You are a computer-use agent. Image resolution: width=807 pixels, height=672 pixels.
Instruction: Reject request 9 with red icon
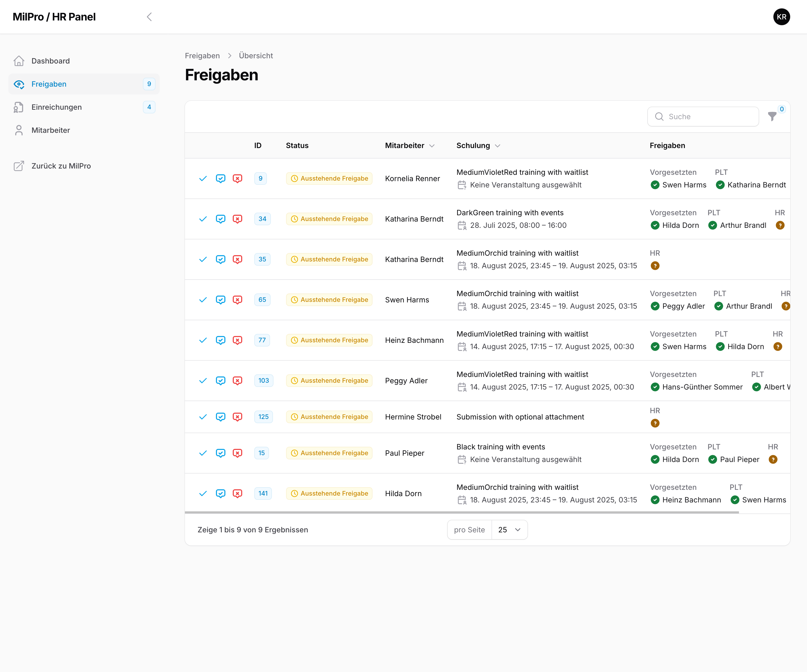click(237, 178)
